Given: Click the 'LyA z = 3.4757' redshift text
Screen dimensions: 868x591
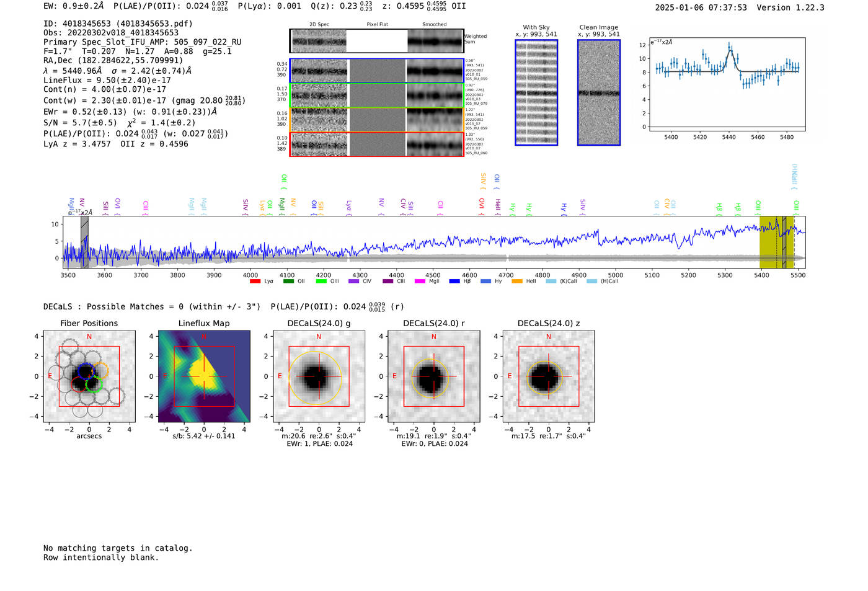Looking at the screenshot, I should click(77, 144).
